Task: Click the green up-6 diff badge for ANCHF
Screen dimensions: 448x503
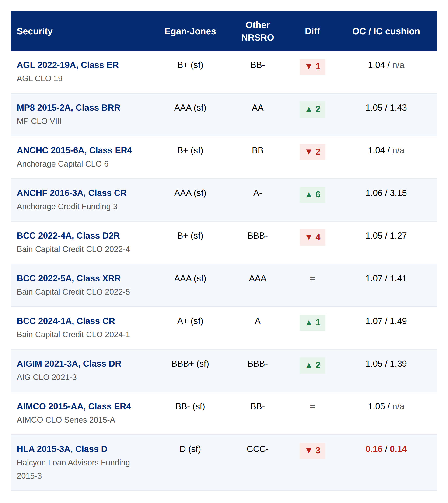Action: pyautogui.click(x=312, y=195)
